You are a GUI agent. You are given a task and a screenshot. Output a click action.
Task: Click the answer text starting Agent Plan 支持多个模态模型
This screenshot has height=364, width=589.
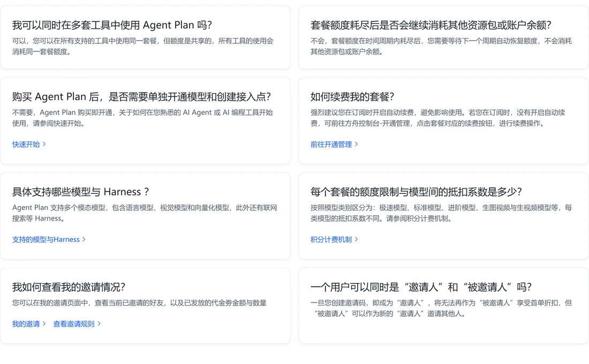pyautogui.click(x=145, y=213)
